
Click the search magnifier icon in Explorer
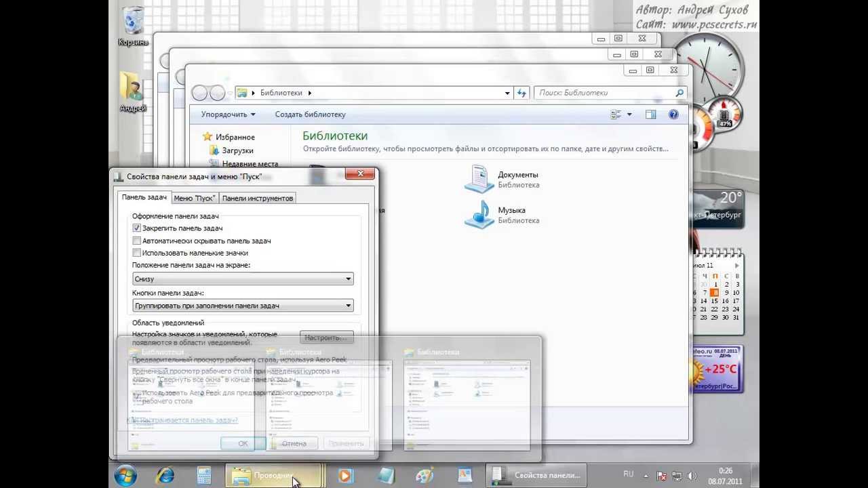pos(679,93)
